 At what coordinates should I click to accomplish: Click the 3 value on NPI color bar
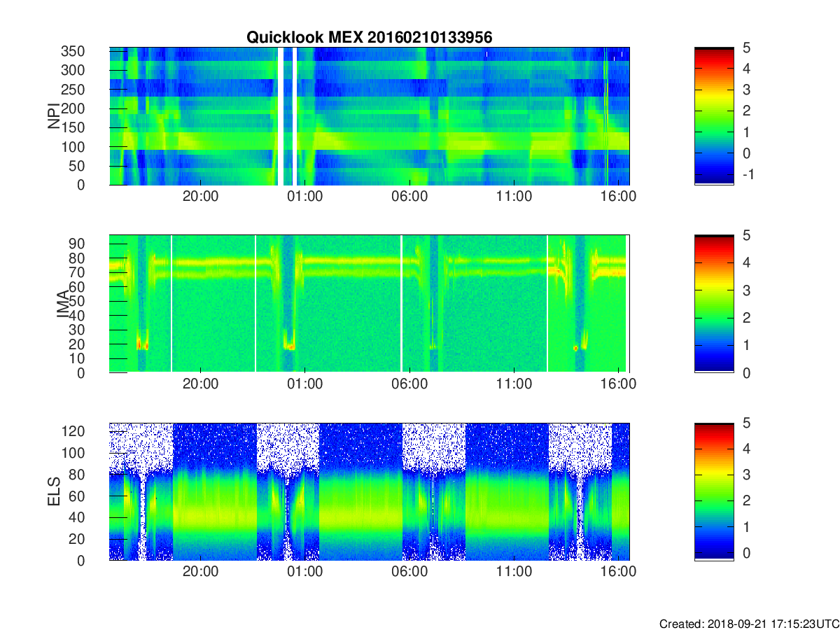click(x=746, y=90)
